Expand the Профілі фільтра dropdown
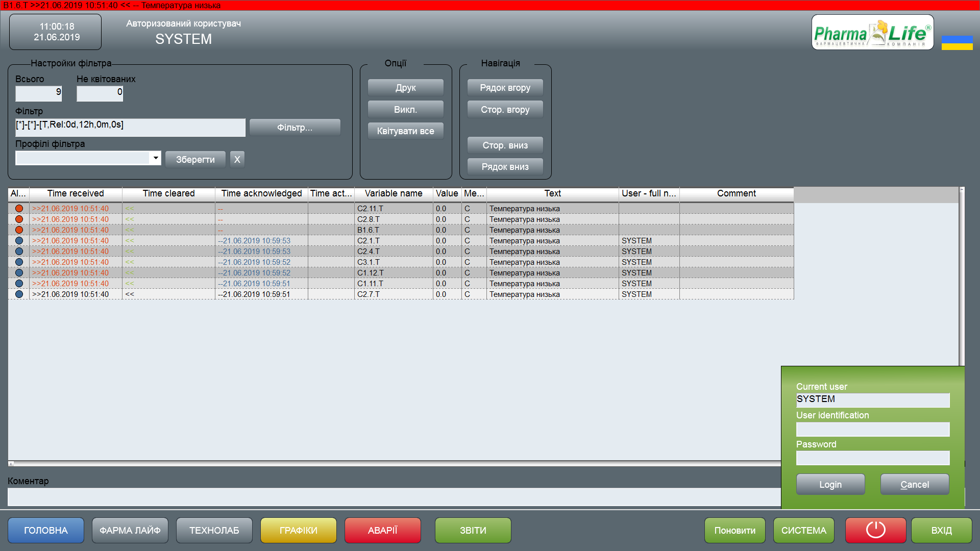Screen dimensions: 980x551 point(155,158)
